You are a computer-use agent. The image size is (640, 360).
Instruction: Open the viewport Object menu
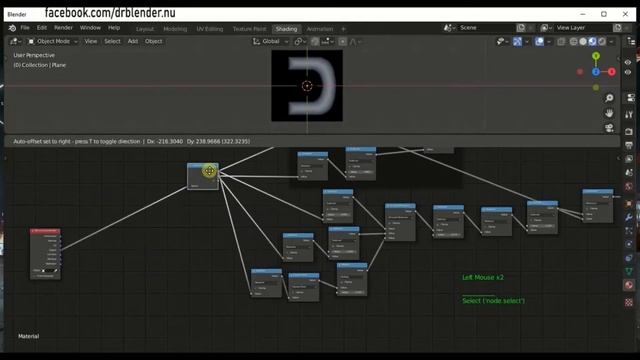(x=153, y=41)
